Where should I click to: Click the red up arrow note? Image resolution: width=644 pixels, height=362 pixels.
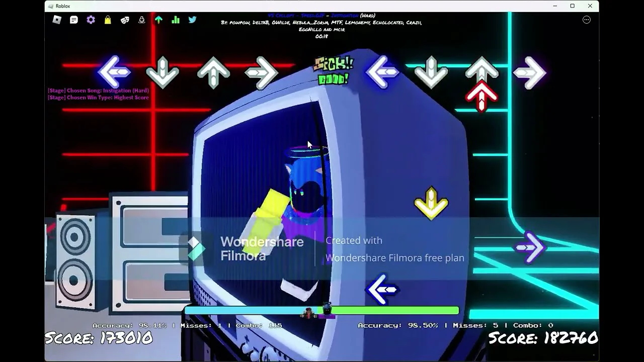point(481,96)
